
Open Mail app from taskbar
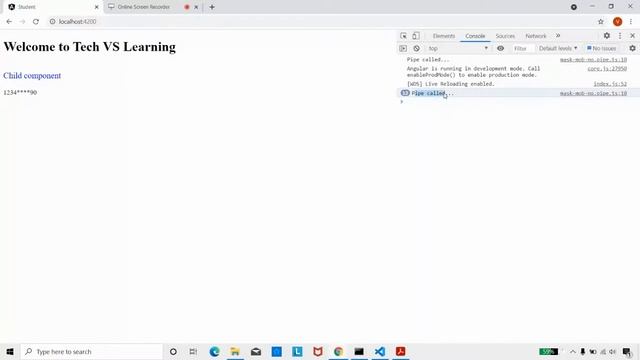click(256, 351)
